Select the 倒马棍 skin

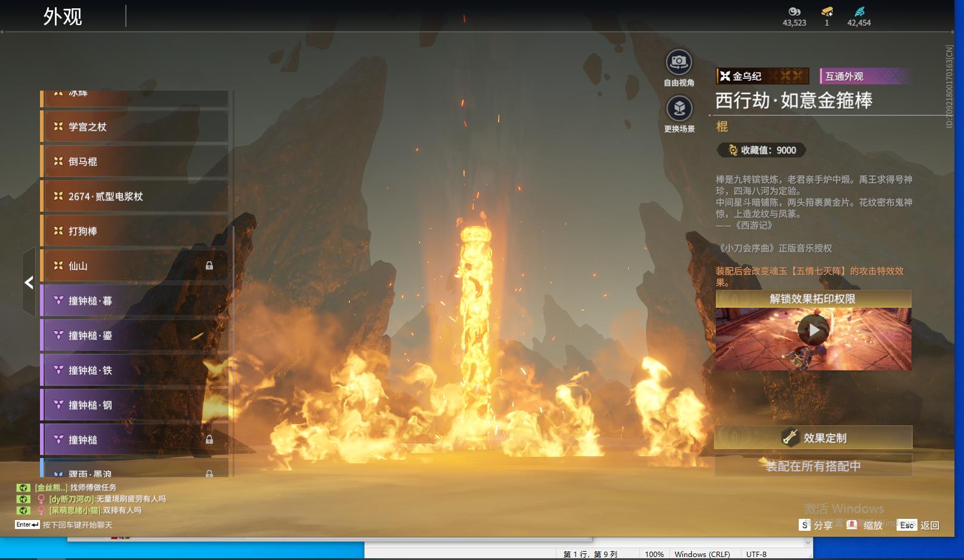coord(135,162)
